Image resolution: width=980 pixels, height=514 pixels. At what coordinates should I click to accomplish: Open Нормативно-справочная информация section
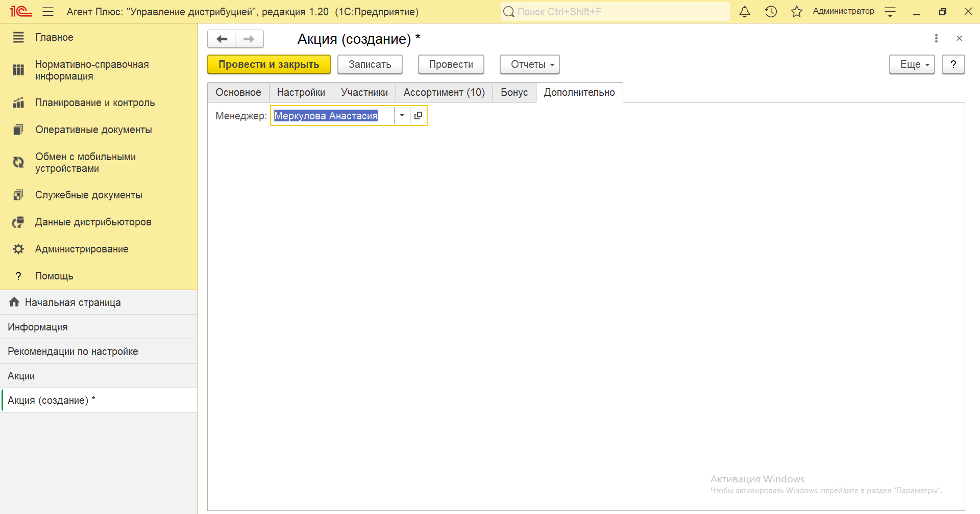(92, 70)
